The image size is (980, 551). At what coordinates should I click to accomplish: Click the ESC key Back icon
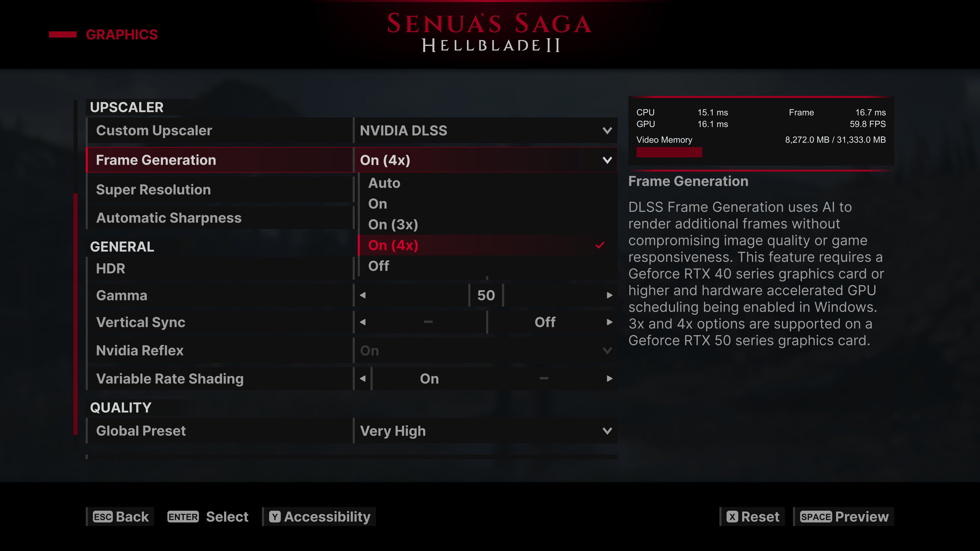pyautogui.click(x=103, y=517)
